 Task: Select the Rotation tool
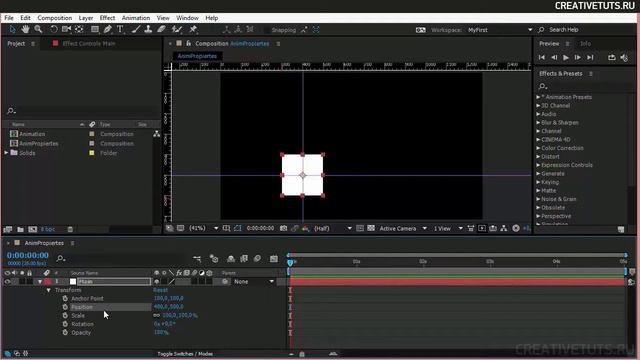pos(53,29)
